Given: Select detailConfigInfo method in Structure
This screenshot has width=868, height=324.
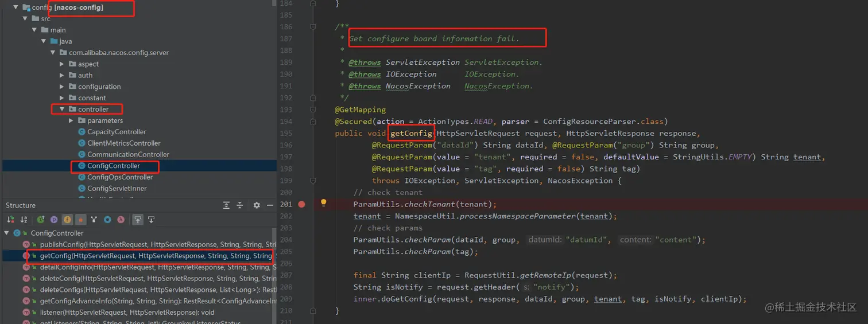Looking at the screenshot, I should coord(158,267).
